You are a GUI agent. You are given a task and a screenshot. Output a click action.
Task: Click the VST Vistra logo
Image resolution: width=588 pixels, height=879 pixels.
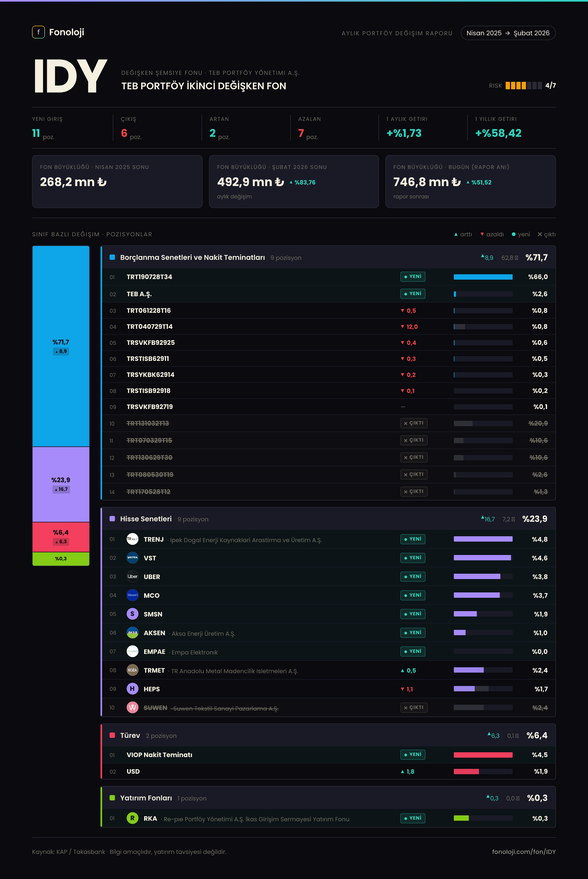(132, 558)
